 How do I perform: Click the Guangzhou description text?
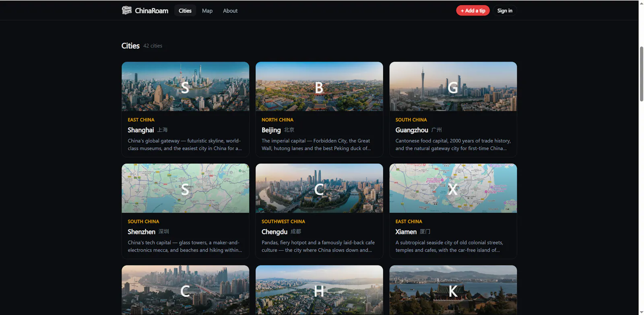pyautogui.click(x=453, y=145)
